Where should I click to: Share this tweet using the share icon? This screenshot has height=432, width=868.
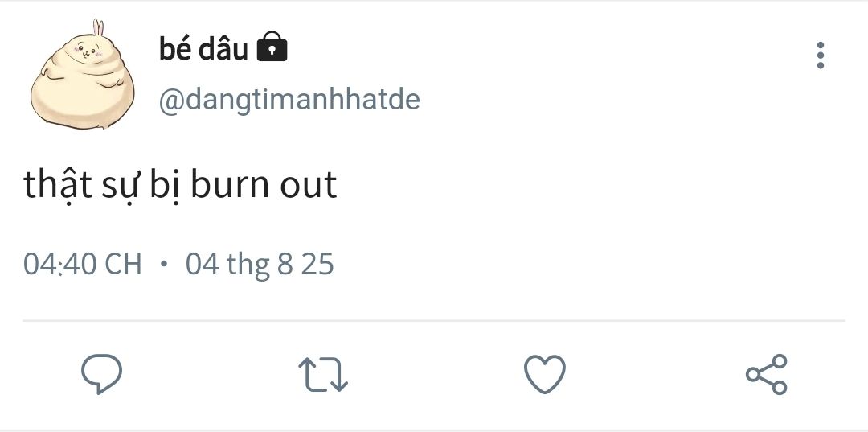(766, 375)
